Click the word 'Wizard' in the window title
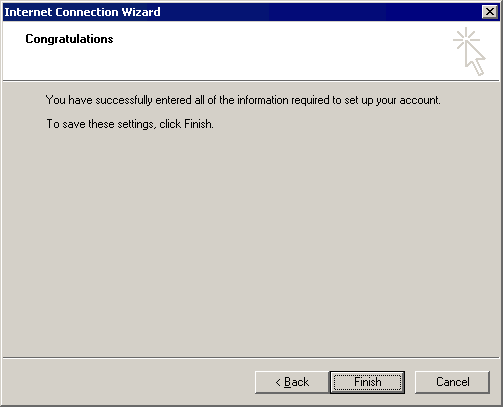The height and width of the screenshot is (407, 503). [x=141, y=12]
